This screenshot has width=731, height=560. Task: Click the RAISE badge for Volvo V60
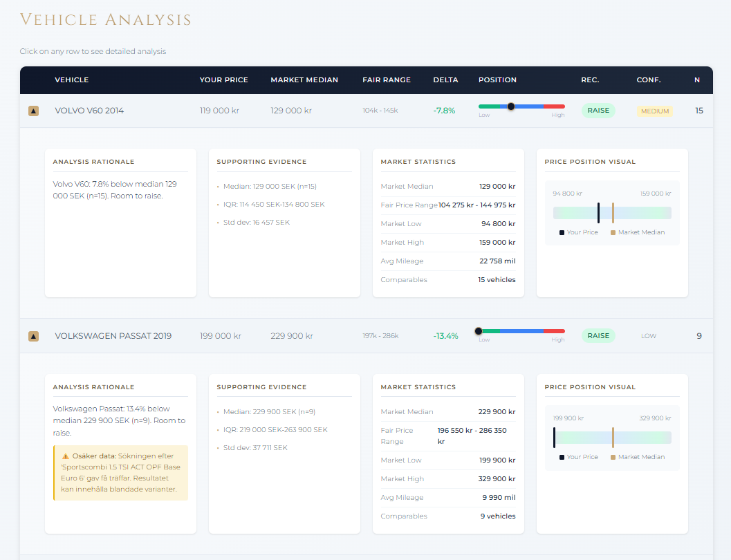click(x=598, y=111)
